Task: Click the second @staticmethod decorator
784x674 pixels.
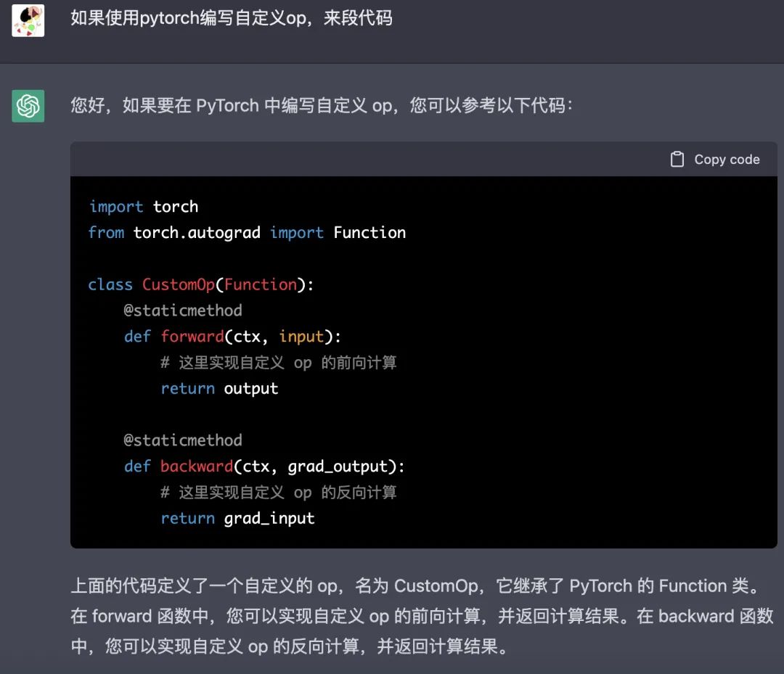Action: pyautogui.click(x=183, y=440)
